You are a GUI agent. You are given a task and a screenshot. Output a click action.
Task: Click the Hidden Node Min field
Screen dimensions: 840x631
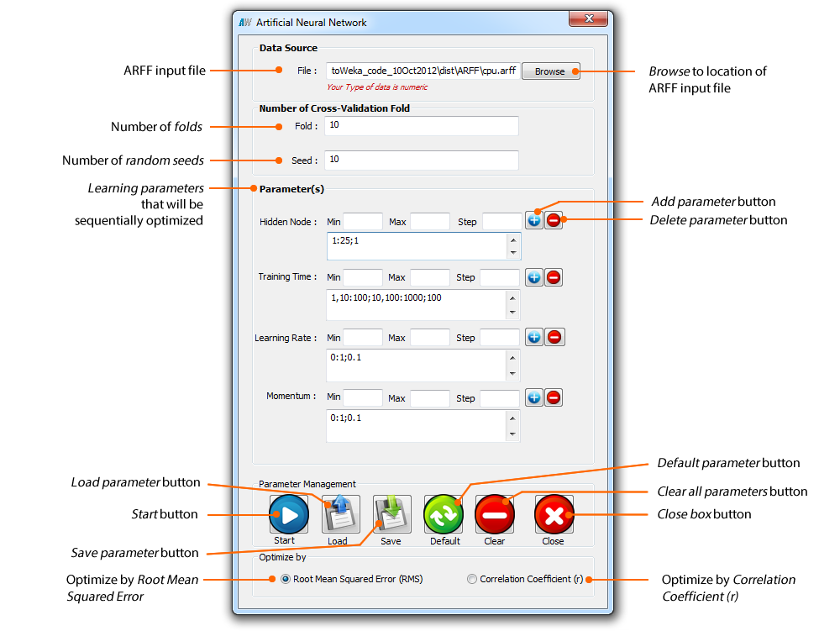pyautogui.click(x=363, y=222)
